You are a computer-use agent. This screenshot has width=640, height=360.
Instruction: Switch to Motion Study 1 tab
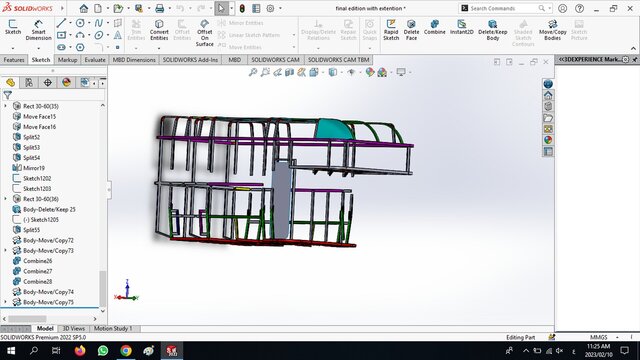113,329
